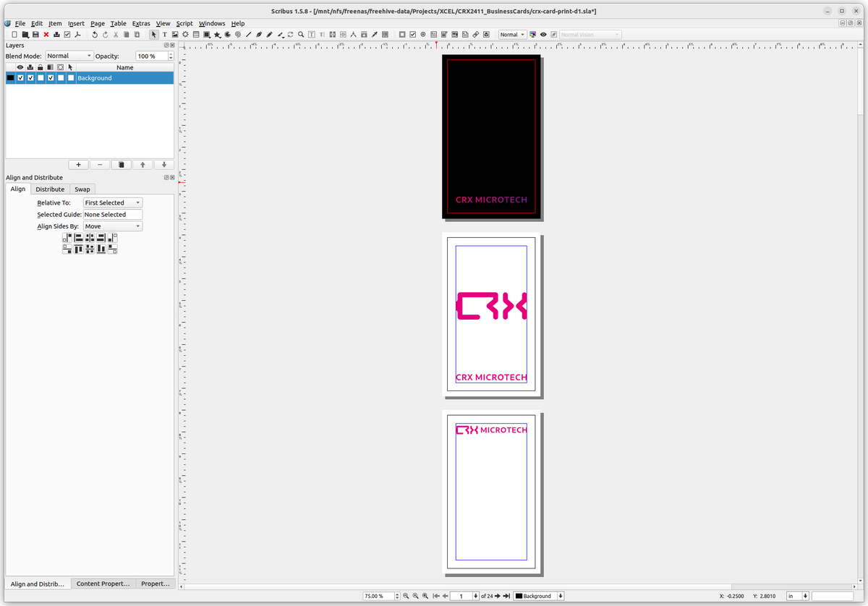Screen dimensions: 868x606
Task: Open the Extras menu
Action: tap(141, 24)
